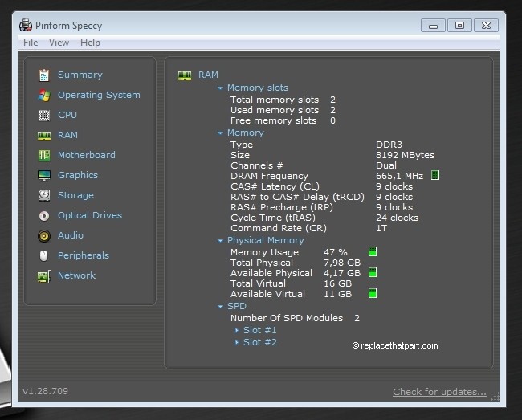
Task: Click the 7,98 GB total physical value
Action: click(x=342, y=263)
